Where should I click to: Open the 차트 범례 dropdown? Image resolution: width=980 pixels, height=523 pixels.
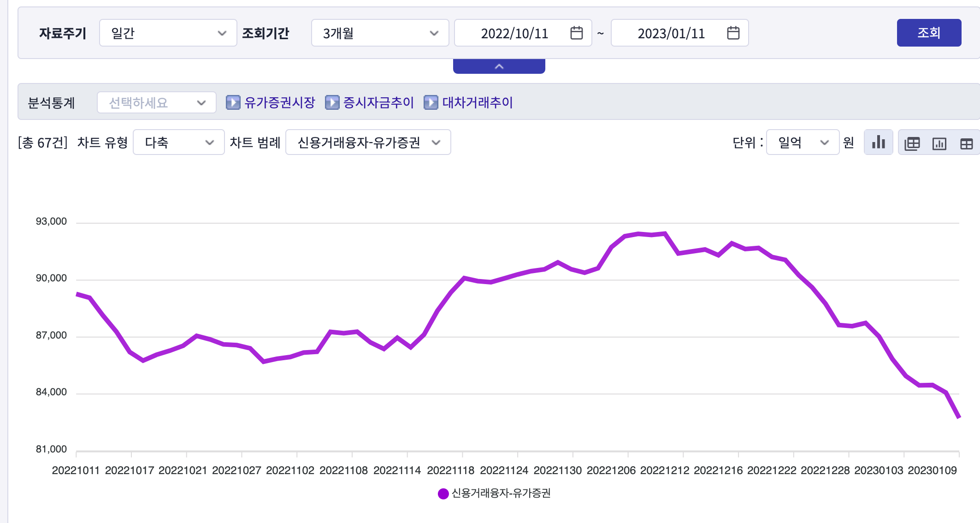[x=368, y=143]
